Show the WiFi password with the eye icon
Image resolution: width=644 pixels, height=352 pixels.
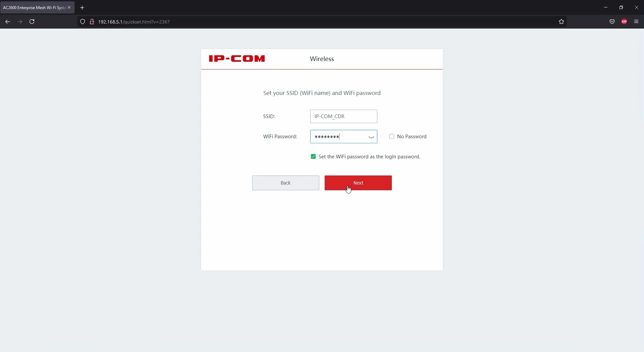(371, 137)
